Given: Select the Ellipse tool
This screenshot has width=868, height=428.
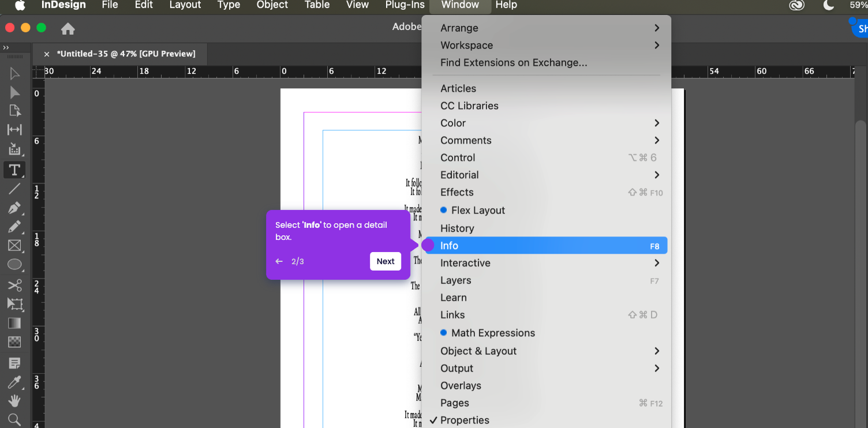Looking at the screenshot, I should [14, 265].
